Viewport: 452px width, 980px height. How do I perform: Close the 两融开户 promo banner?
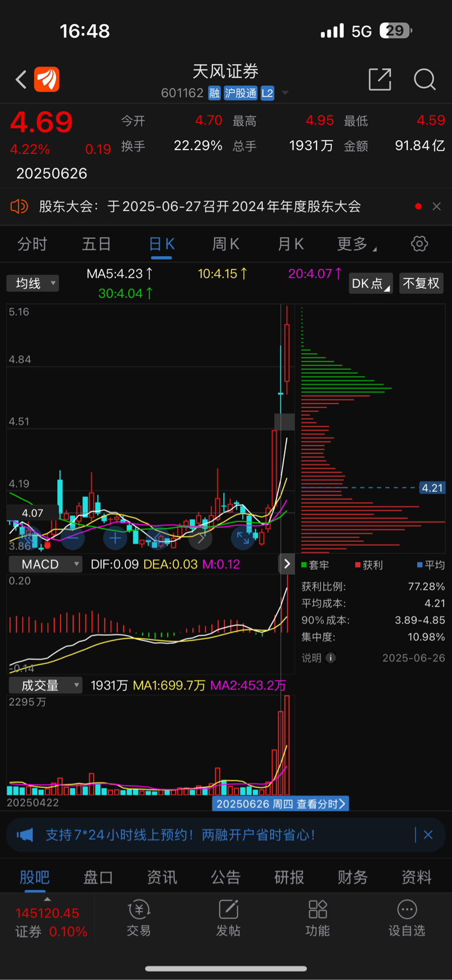428,835
